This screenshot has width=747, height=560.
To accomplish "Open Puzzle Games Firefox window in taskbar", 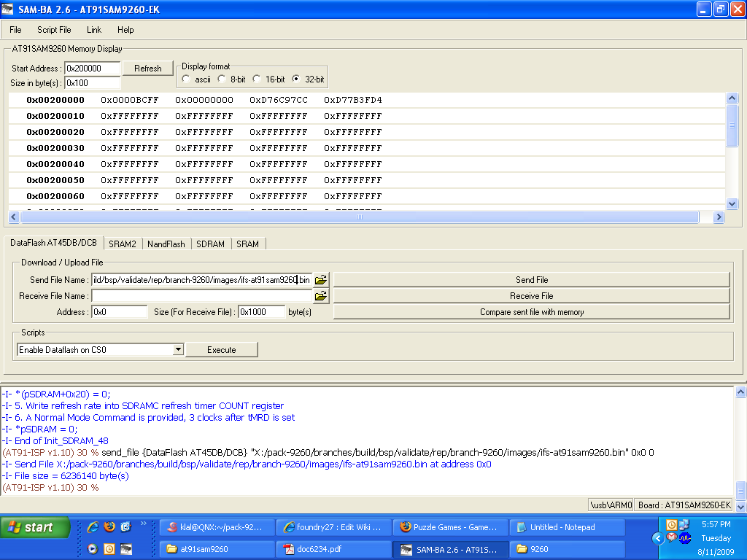I will point(450,527).
